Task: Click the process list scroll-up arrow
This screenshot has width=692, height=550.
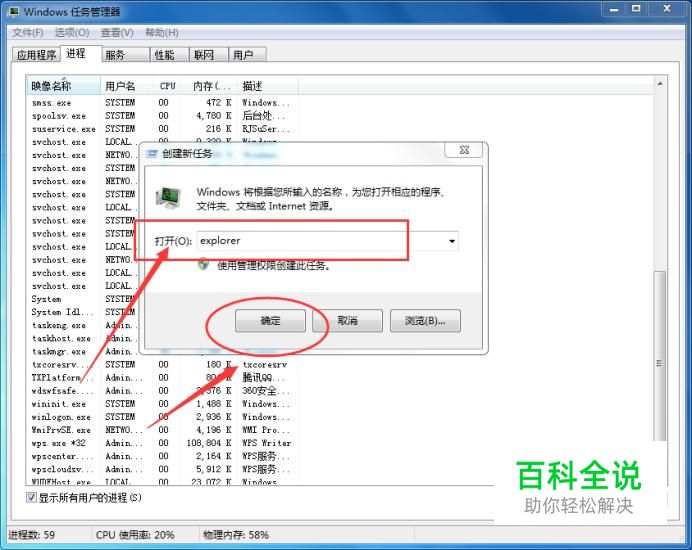Action: click(x=660, y=83)
